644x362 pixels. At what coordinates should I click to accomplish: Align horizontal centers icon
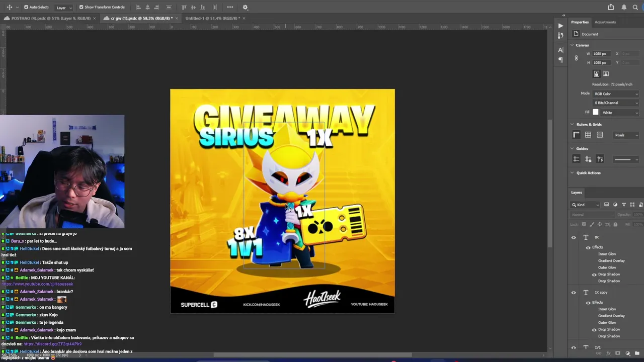pos(147,7)
